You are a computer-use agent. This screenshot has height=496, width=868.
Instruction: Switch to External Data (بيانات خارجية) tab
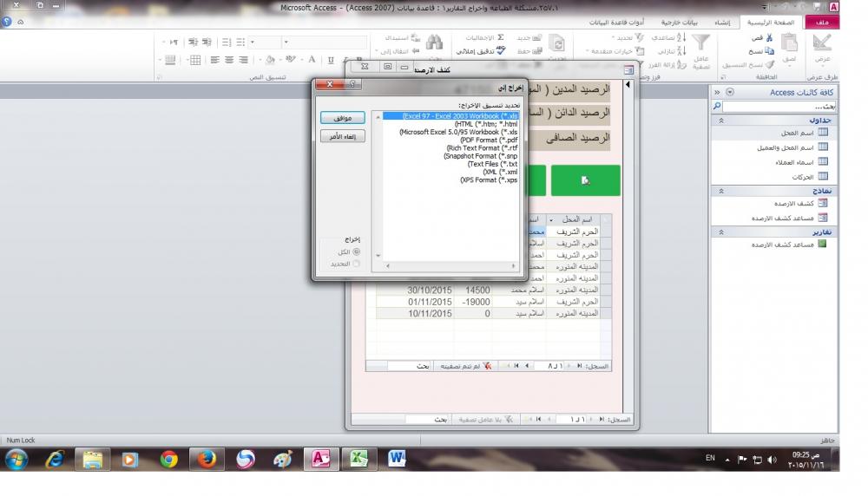[680, 23]
